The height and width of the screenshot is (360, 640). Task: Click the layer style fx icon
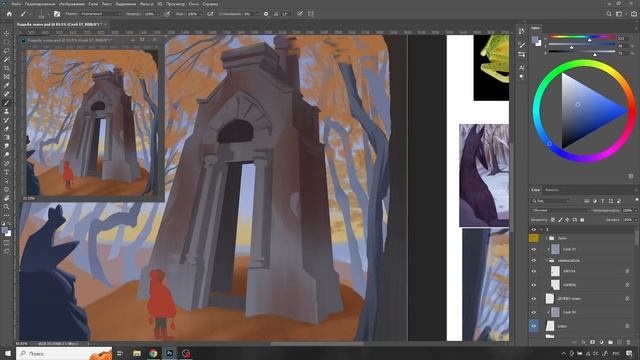pos(583,342)
